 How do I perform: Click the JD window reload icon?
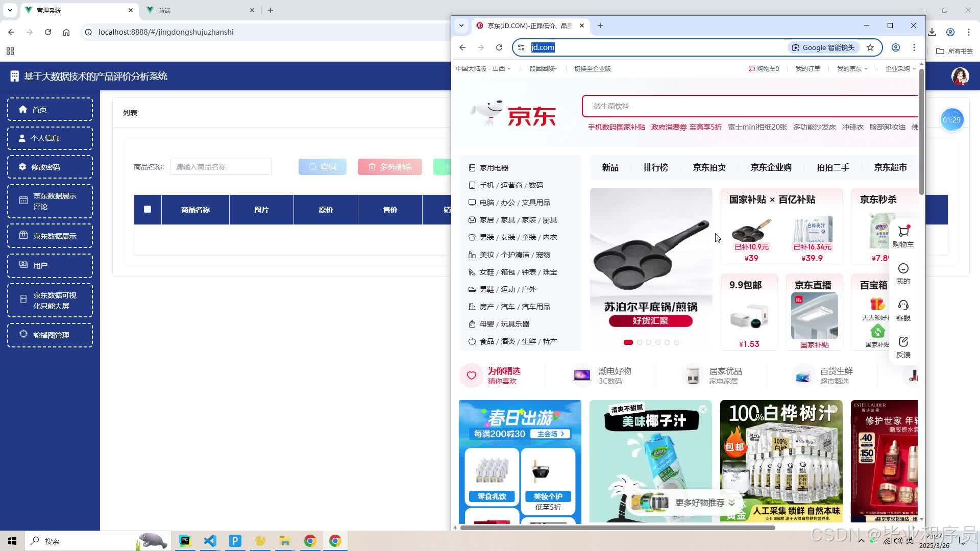pos(499,47)
